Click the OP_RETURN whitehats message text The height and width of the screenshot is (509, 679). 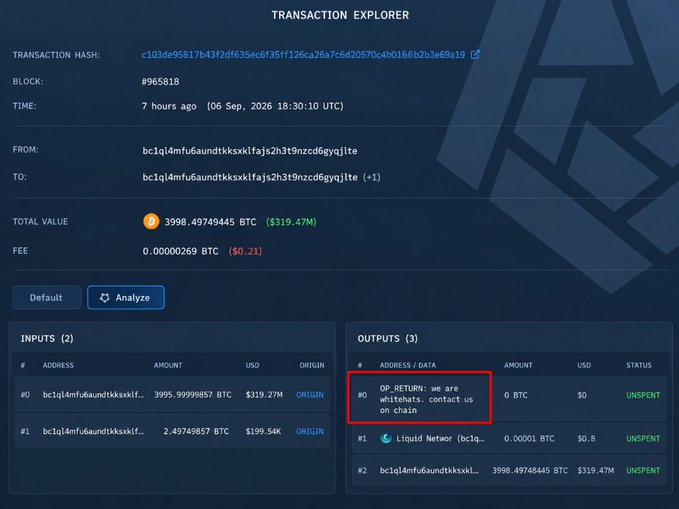pos(426,399)
